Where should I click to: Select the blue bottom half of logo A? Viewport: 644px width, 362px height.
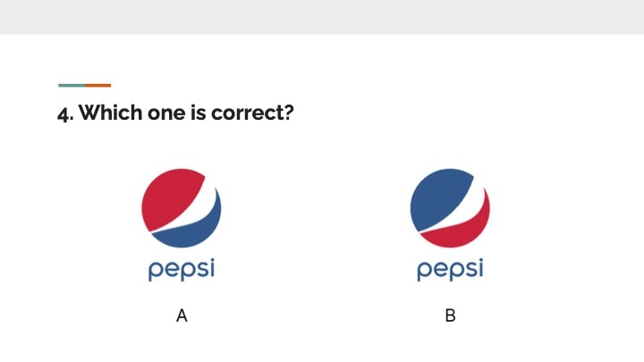(197, 229)
